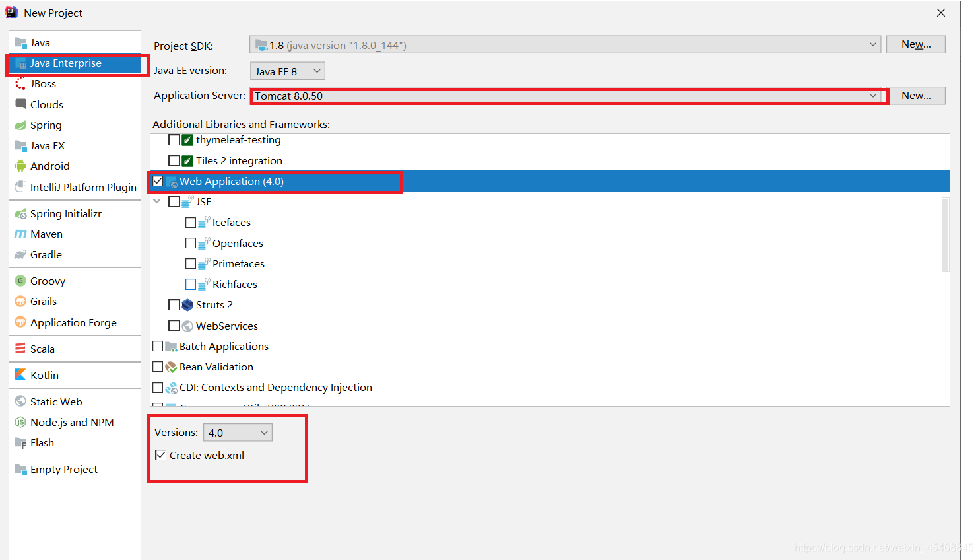Click the Struts 2 blue cube icon

pyautogui.click(x=187, y=305)
